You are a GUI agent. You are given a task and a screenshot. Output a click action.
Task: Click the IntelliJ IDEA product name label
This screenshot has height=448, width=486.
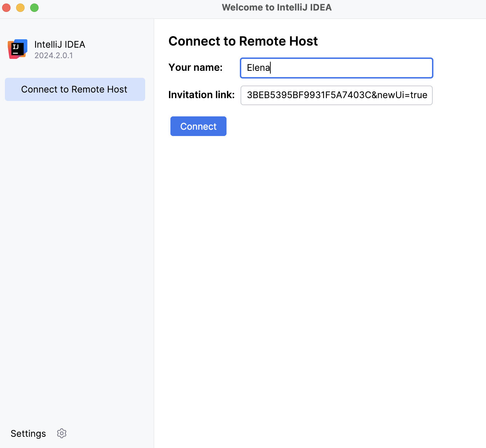[60, 45]
